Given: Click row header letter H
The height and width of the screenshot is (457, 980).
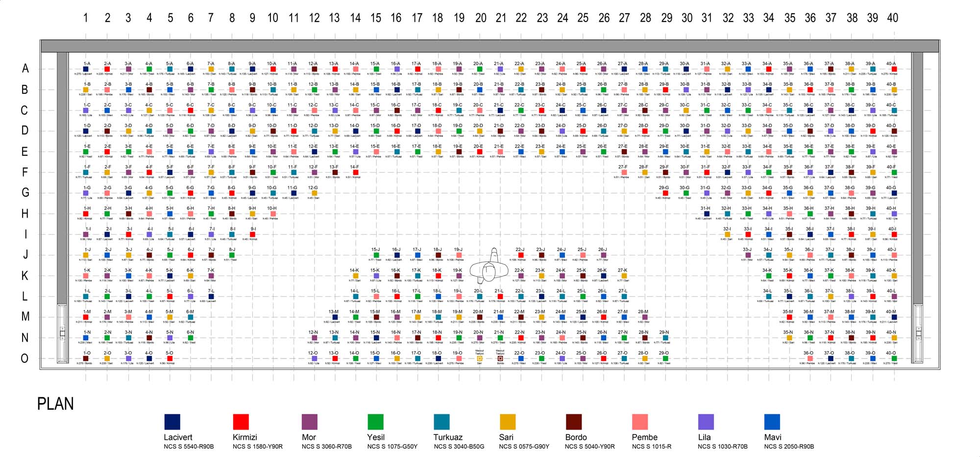Looking at the screenshot, I should [x=25, y=214].
